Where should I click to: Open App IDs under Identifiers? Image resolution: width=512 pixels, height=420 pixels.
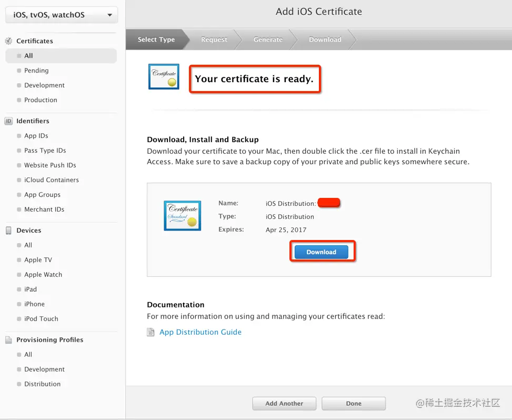click(x=36, y=136)
